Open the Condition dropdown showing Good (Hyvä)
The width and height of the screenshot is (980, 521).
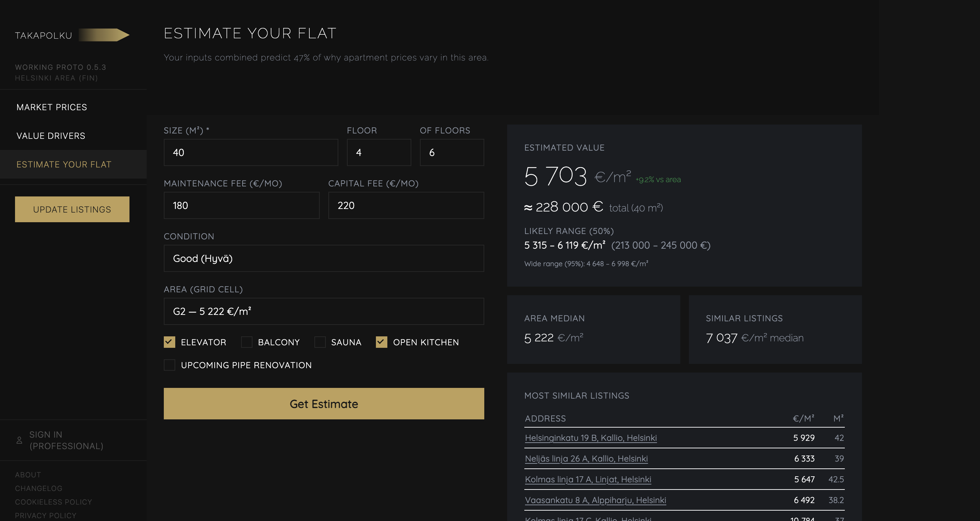tap(323, 258)
